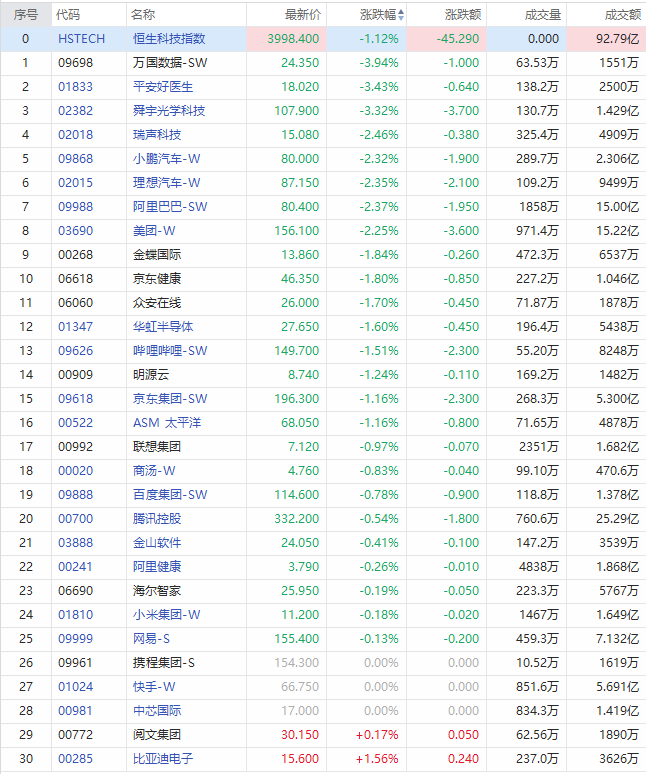
Task: Sort by 成交量 column header
Action: (542, 15)
